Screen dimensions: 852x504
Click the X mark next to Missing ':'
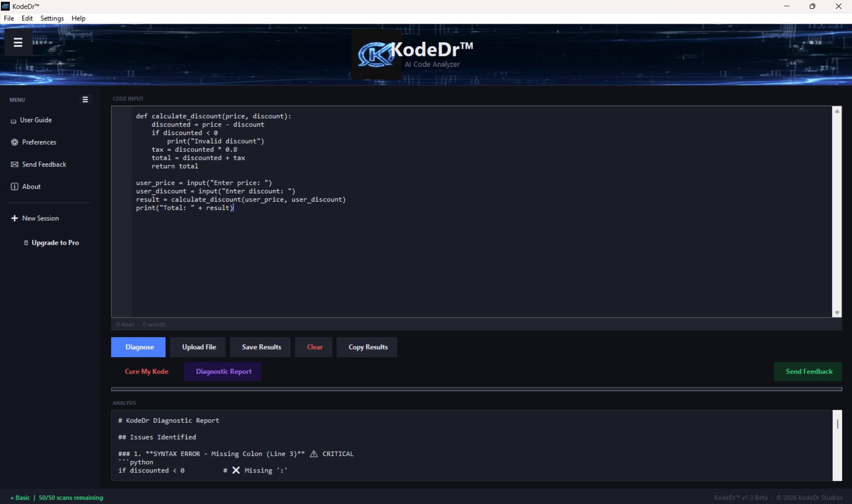click(236, 470)
